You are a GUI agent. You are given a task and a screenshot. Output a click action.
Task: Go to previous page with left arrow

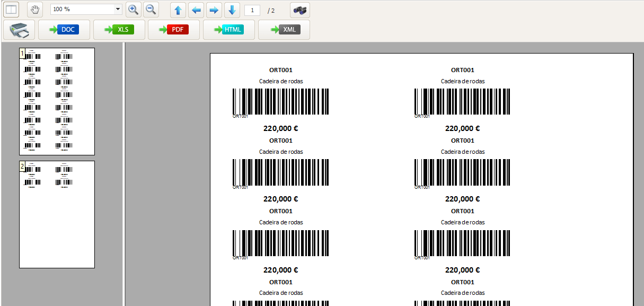196,10
